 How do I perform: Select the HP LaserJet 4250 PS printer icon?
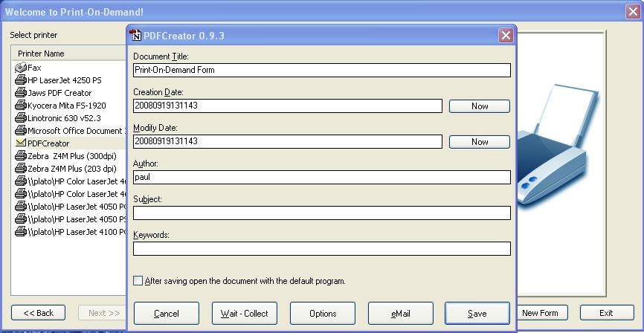[x=21, y=80]
